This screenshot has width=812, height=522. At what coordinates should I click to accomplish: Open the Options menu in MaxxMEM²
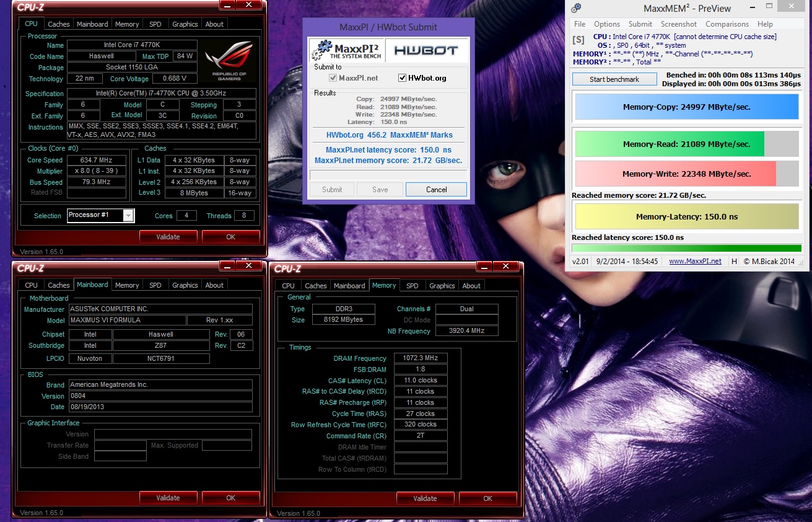coord(607,24)
